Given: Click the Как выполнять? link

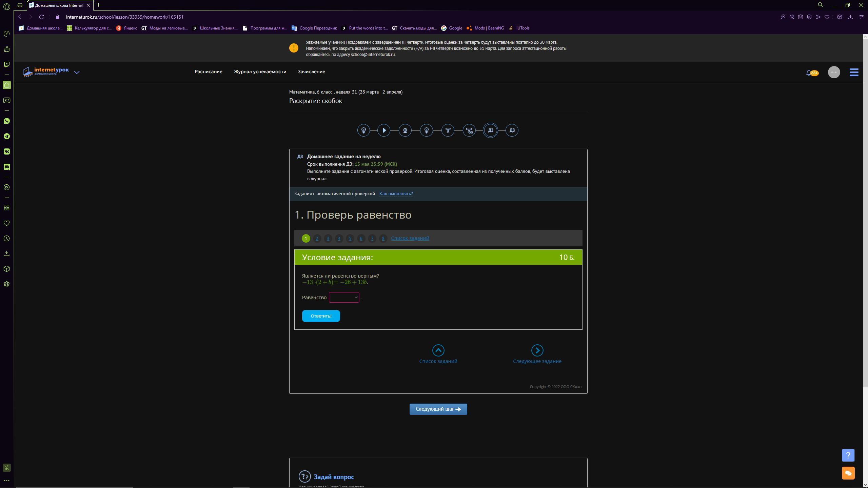Looking at the screenshot, I should (396, 194).
